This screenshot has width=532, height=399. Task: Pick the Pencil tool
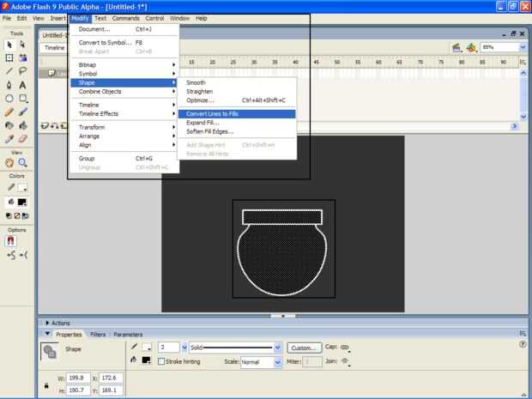coord(9,111)
